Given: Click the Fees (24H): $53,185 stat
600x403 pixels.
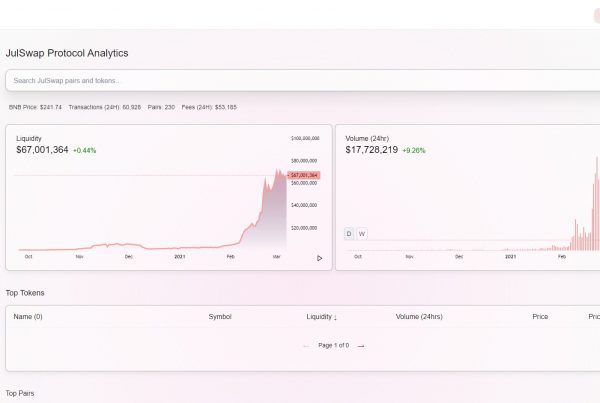Looking at the screenshot, I should point(209,107).
